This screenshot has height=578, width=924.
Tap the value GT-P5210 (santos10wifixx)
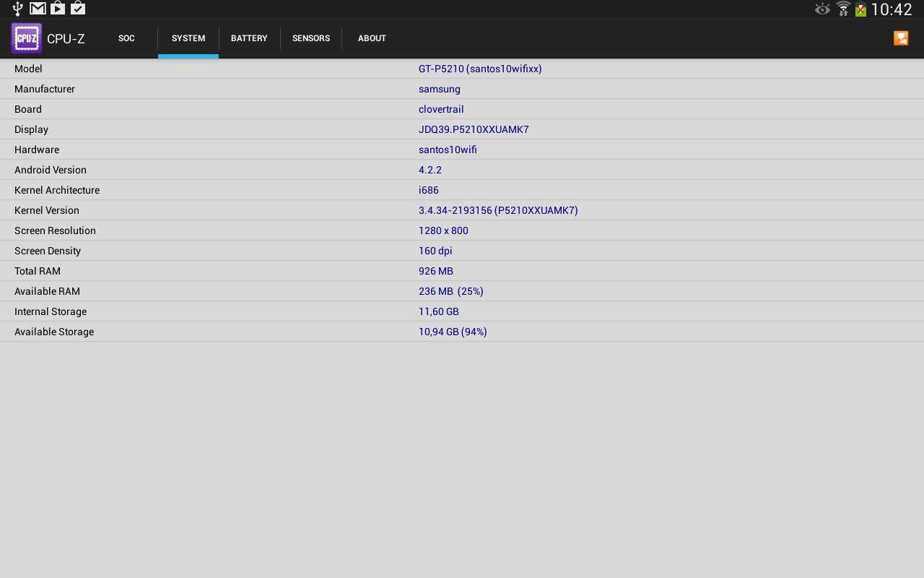coord(480,69)
